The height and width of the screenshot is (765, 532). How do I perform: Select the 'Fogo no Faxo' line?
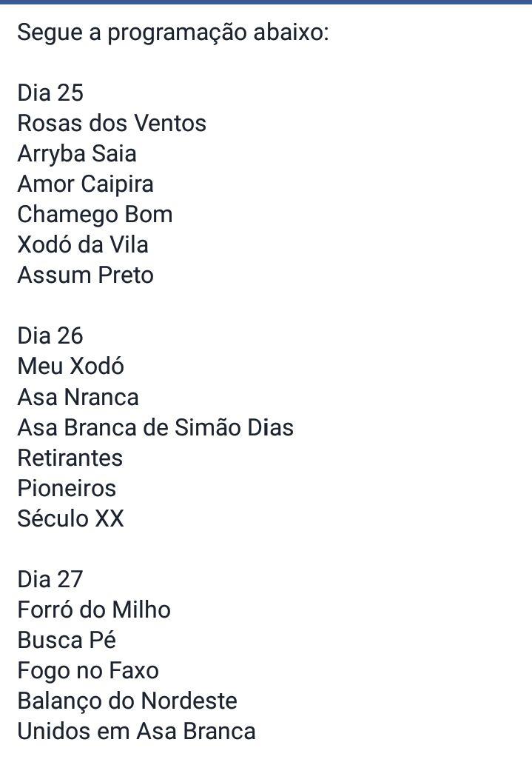[x=88, y=671]
